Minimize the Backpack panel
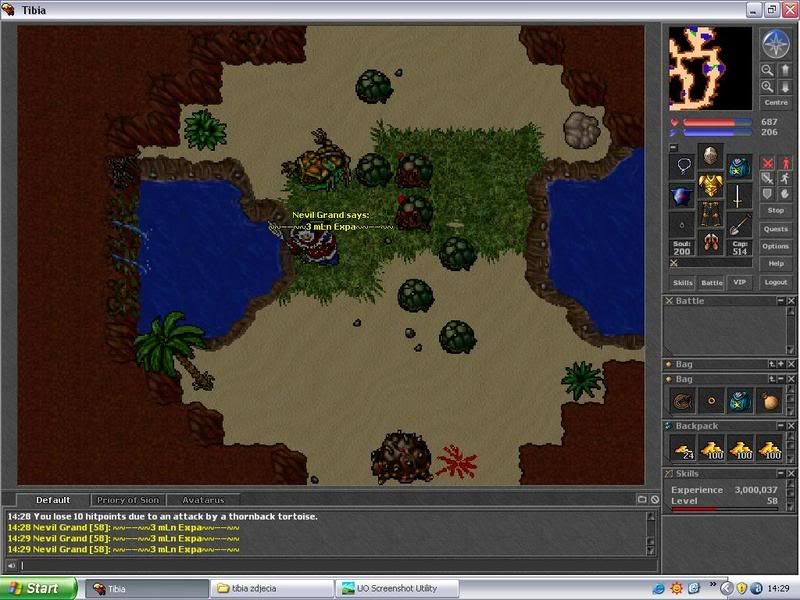The height and width of the screenshot is (600, 800). click(781, 426)
